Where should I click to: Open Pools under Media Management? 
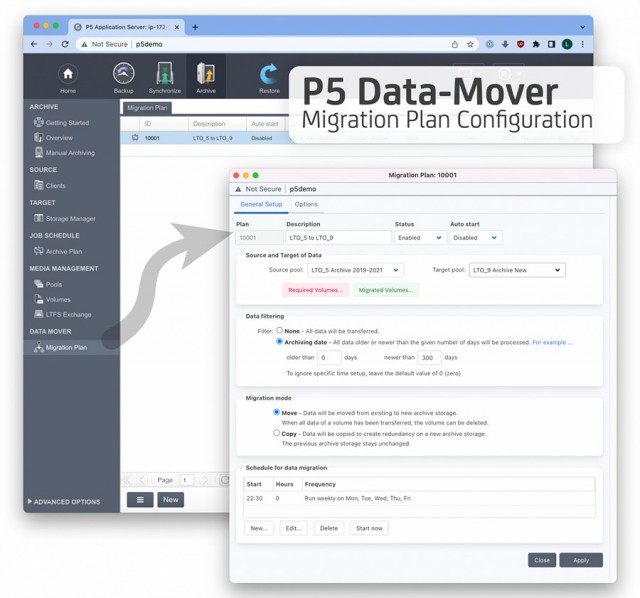(48, 284)
